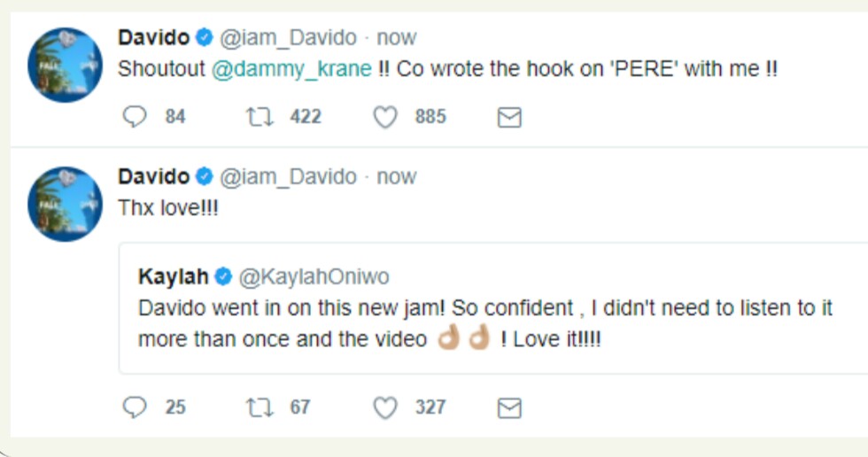Share 'Thx love!!!' tweet by message
868x457 pixels.
(x=509, y=407)
